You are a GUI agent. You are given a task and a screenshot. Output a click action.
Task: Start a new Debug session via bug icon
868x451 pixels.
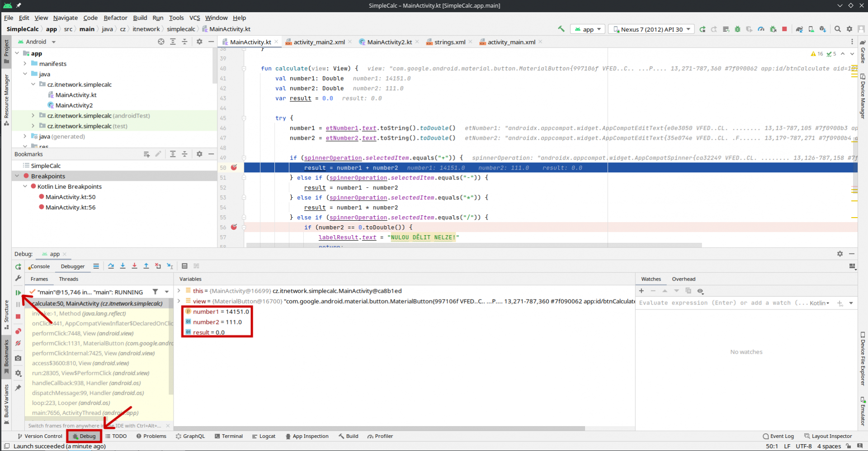tap(737, 29)
